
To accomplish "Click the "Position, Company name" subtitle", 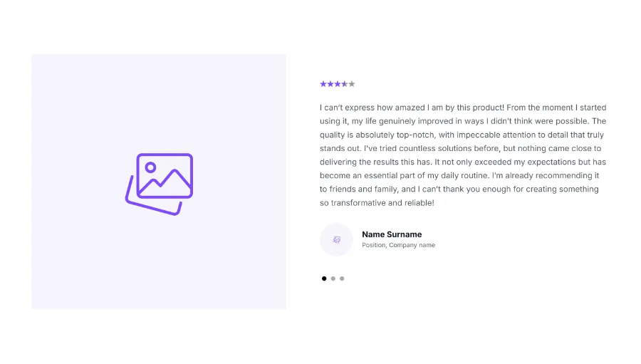I will (398, 245).
